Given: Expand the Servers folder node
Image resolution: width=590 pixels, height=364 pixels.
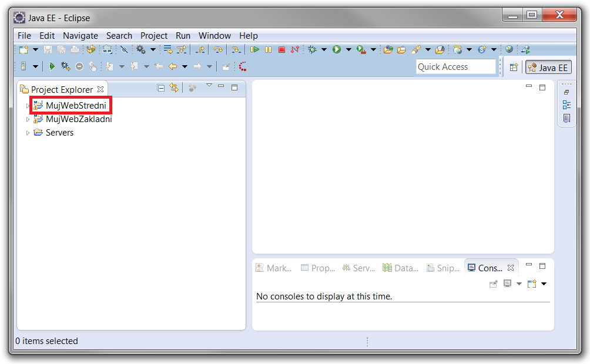Looking at the screenshot, I should [x=28, y=133].
